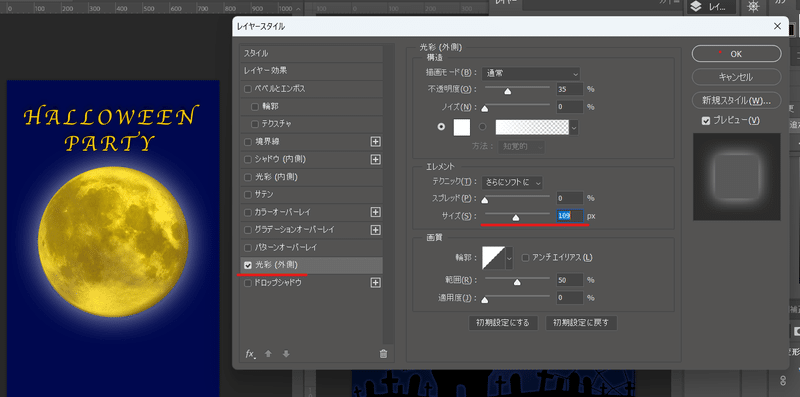Click the plus icon beside 境界線
800x397 pixels.
(x=376, y=142)
